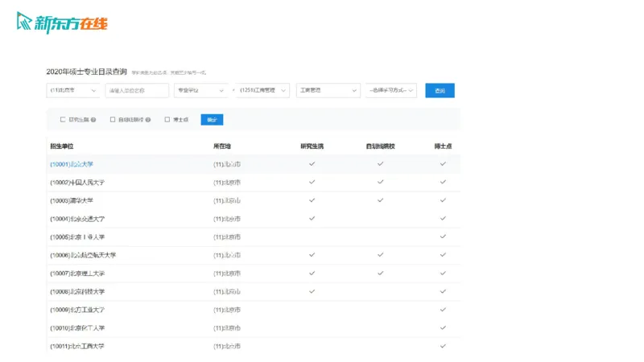Click the 自划线院校 column header

(380, 146)
